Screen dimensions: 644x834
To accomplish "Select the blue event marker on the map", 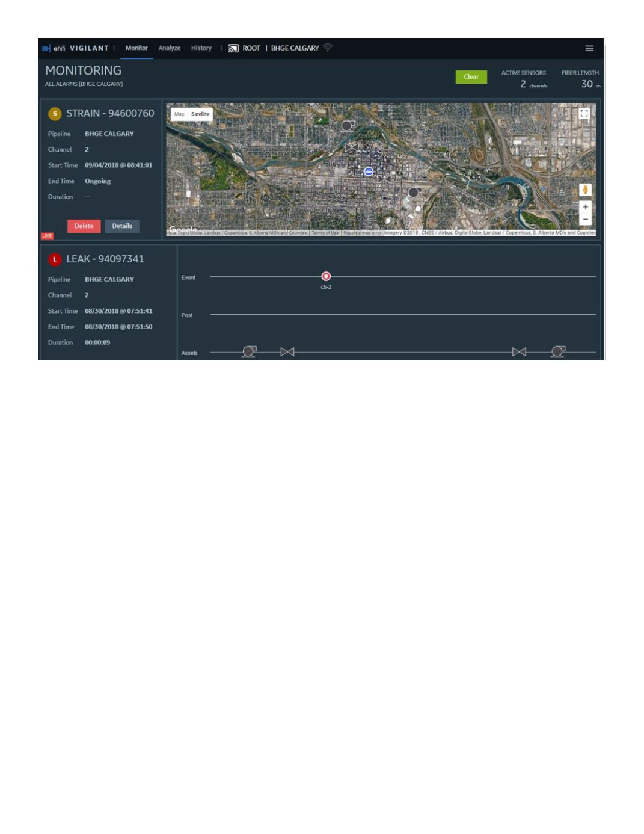I will point(369,171).
